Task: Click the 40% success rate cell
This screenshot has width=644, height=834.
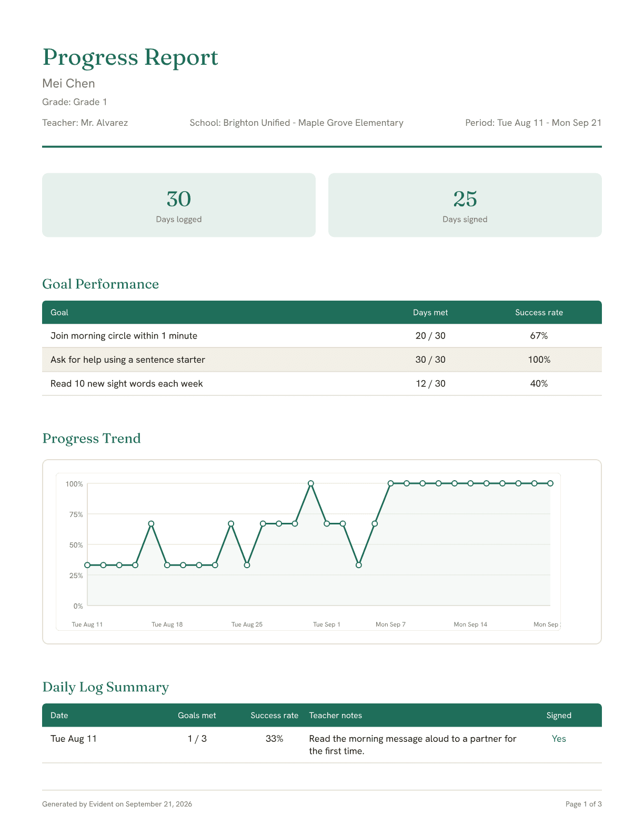Action: coord(539,384)
